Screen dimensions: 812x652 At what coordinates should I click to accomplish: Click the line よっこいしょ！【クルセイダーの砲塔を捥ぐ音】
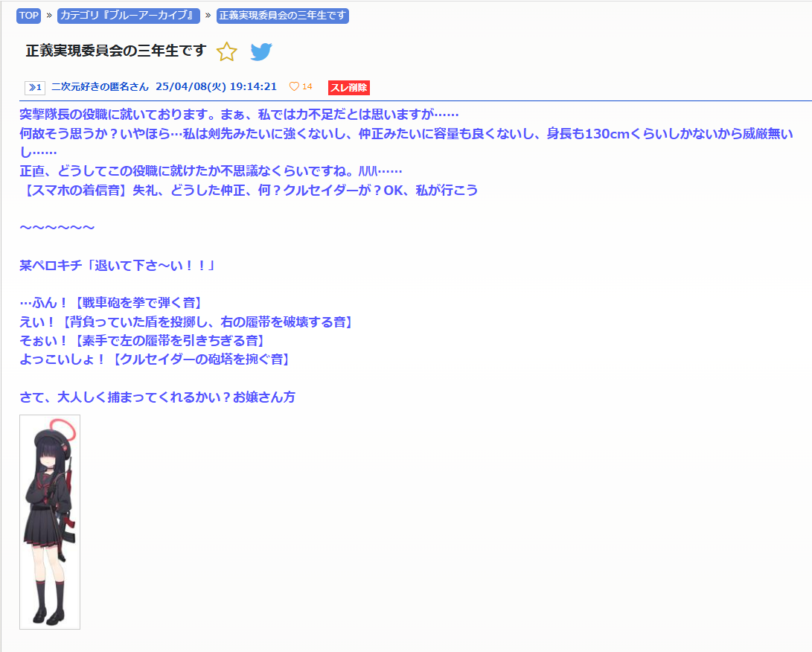point(155,359)
